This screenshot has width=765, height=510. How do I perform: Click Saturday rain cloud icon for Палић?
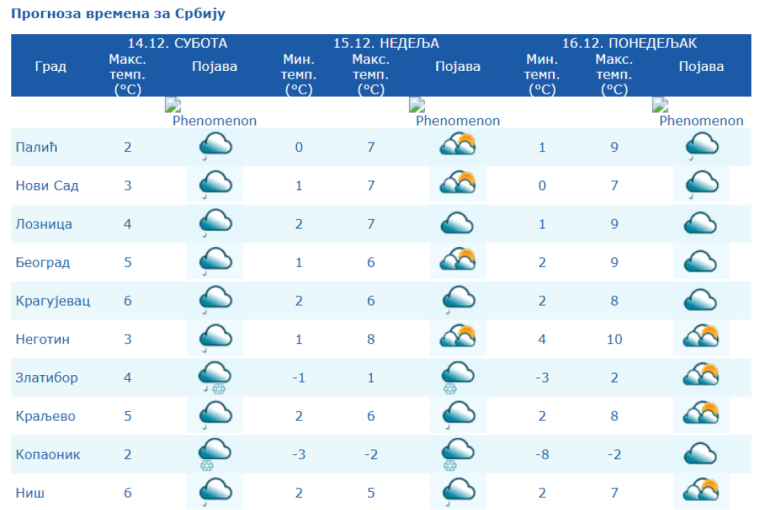click(x=215, y=148)
